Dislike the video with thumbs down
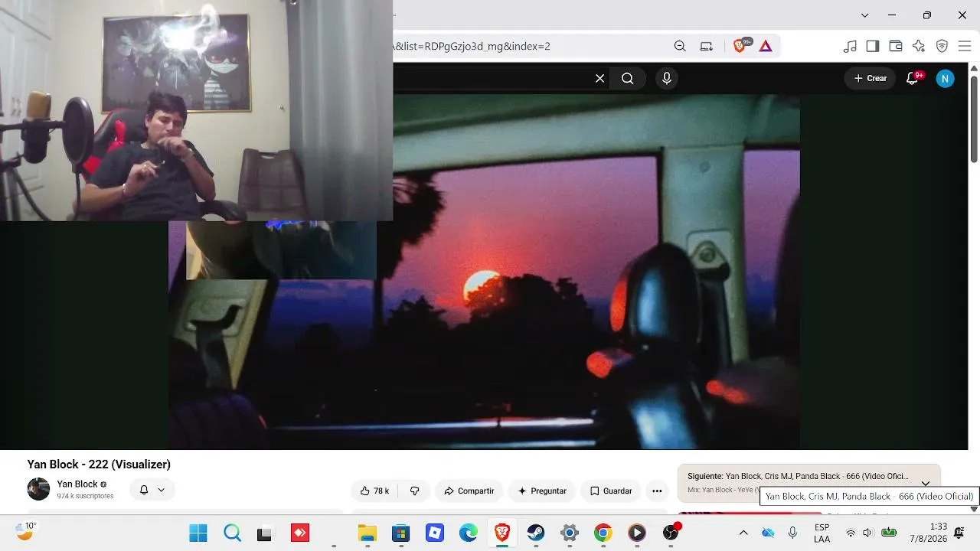 coord(415,491)
